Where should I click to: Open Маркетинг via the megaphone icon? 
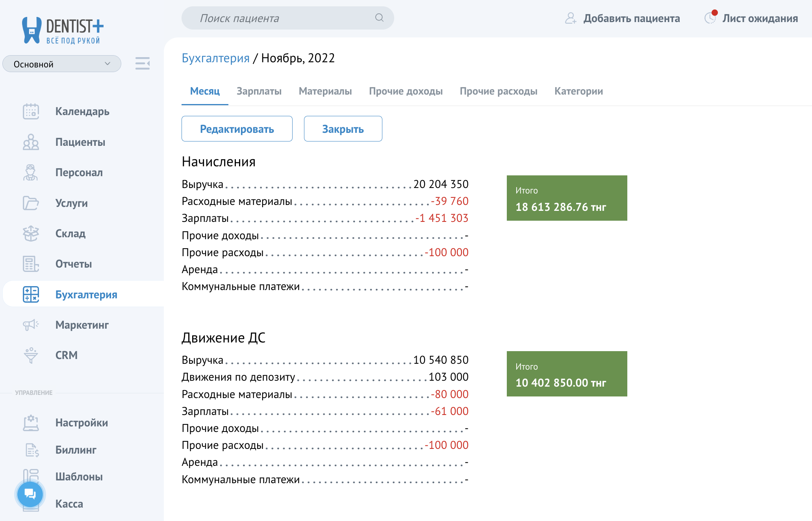click(x=31, y=325)
